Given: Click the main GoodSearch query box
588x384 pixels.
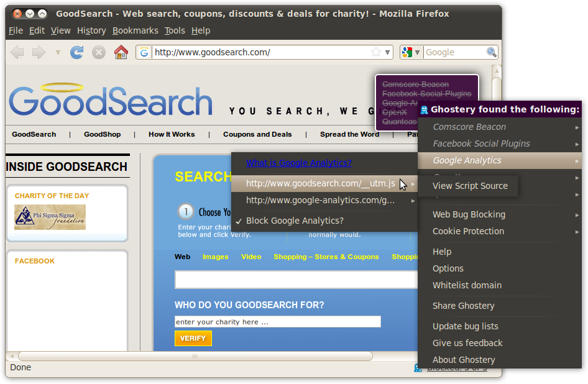Looking at the screenshot, I should (x=296, y=280).
